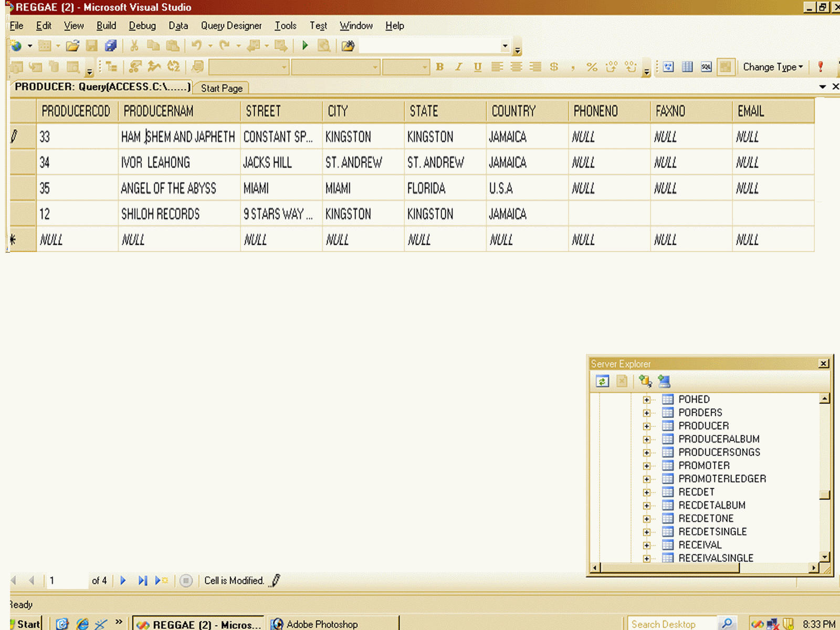Viewport: 840px width, 630px height.
Task: Toggle italic formatting
Action: click(x=458, y=67)
